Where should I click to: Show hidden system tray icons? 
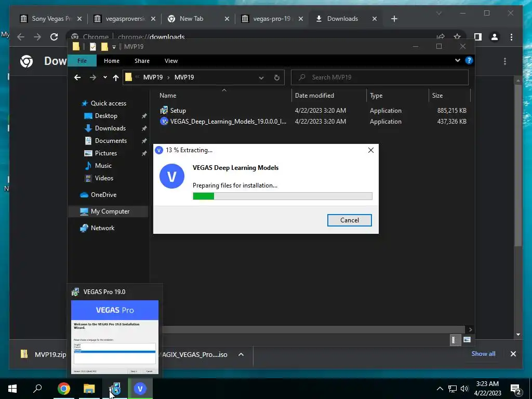(x=440, y=389)
